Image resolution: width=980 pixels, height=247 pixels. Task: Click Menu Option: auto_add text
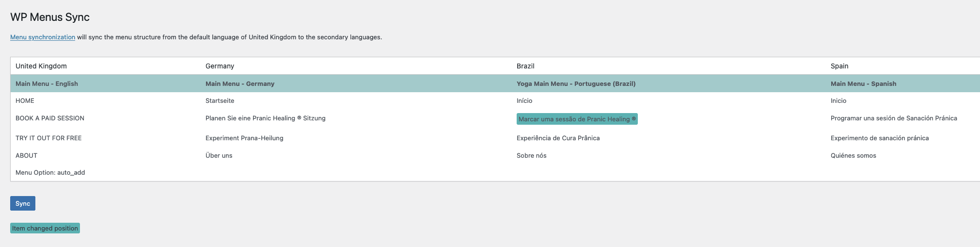pyautogui.click(x=50, y=172)
